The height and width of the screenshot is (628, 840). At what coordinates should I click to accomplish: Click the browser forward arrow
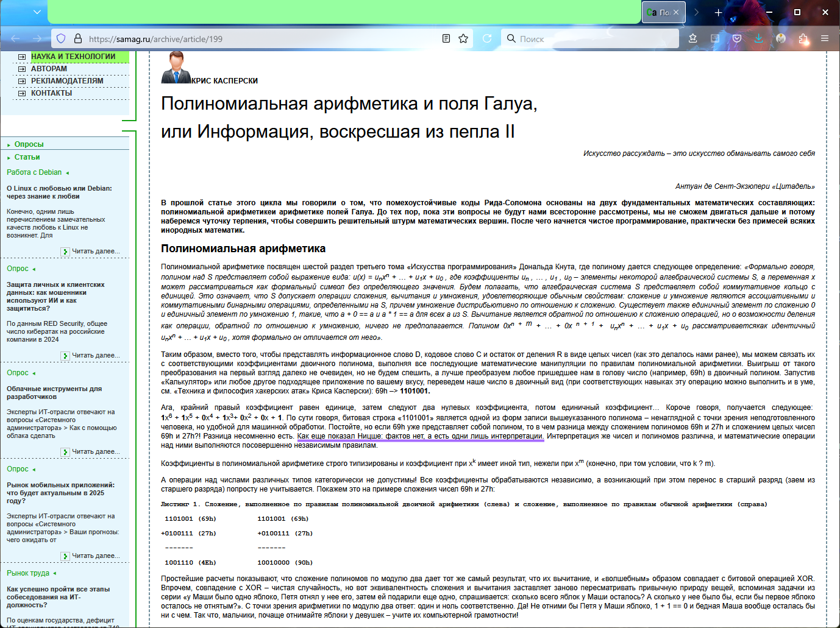(x=37, y=38)
